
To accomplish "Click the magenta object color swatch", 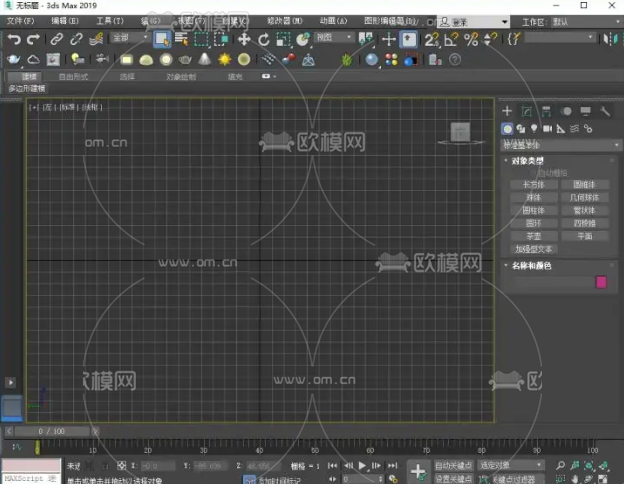I will pyautogui.click(x=601, y=283).
